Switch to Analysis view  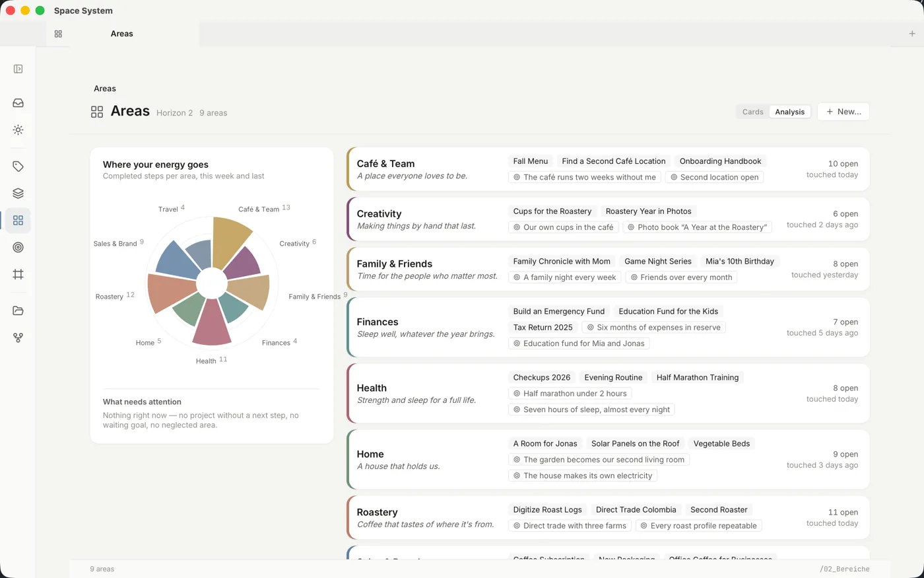click(x=789, y=112)
